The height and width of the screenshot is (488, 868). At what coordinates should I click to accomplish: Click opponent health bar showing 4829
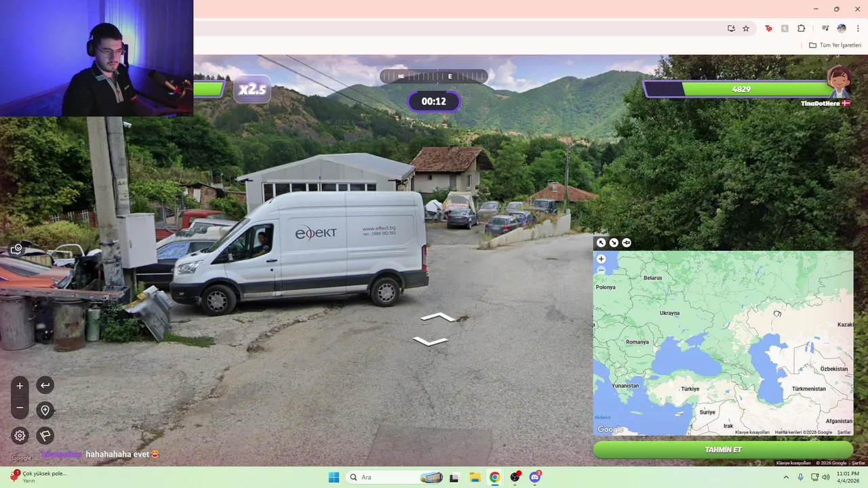(x=739, y=89)
